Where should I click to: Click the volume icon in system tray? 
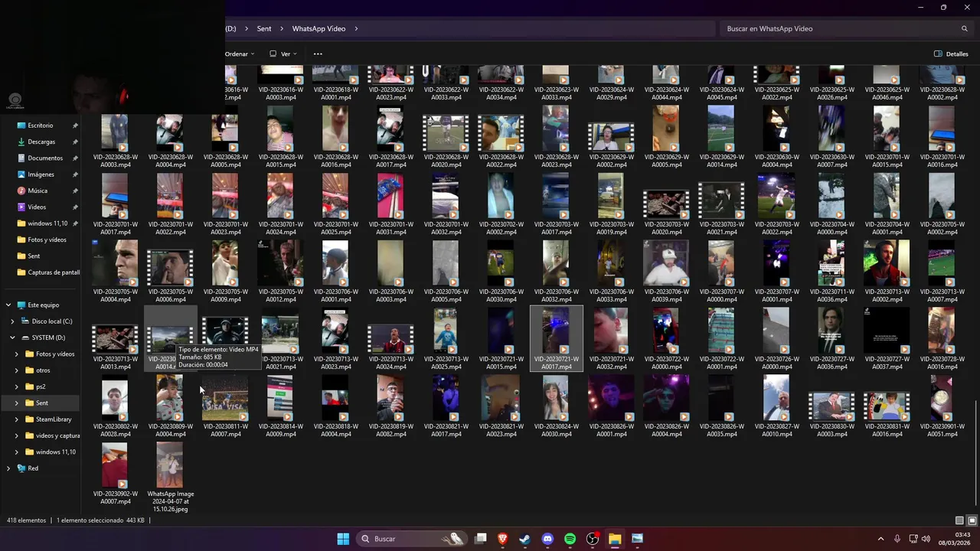point(926,539)
